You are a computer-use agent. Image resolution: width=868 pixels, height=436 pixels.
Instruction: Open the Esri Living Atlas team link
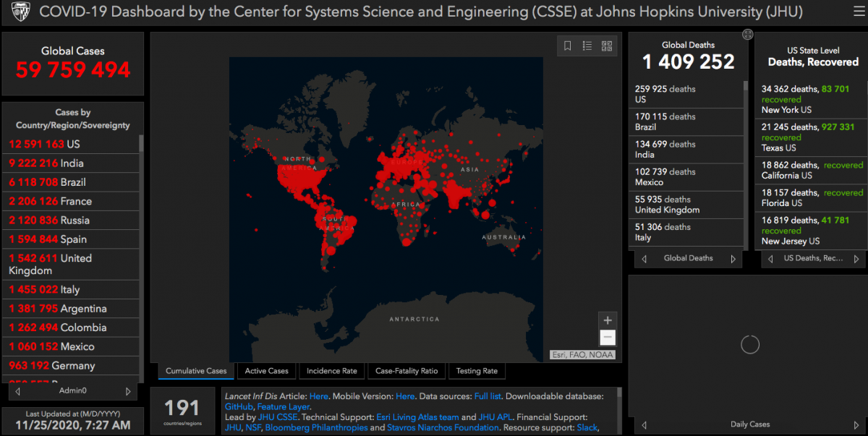coord(417,417)
